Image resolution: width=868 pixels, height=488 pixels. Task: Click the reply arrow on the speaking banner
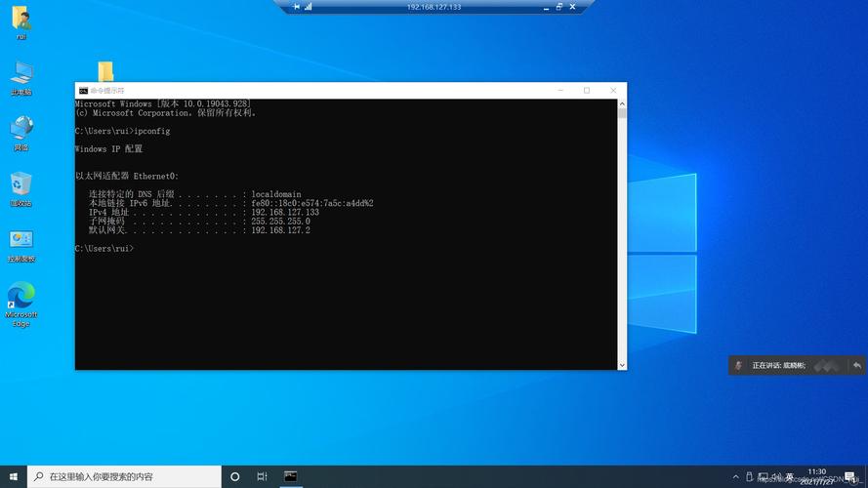click(857, 365)
